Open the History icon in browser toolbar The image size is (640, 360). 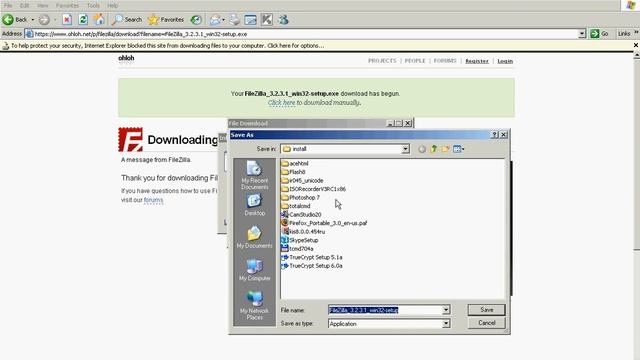196,19
